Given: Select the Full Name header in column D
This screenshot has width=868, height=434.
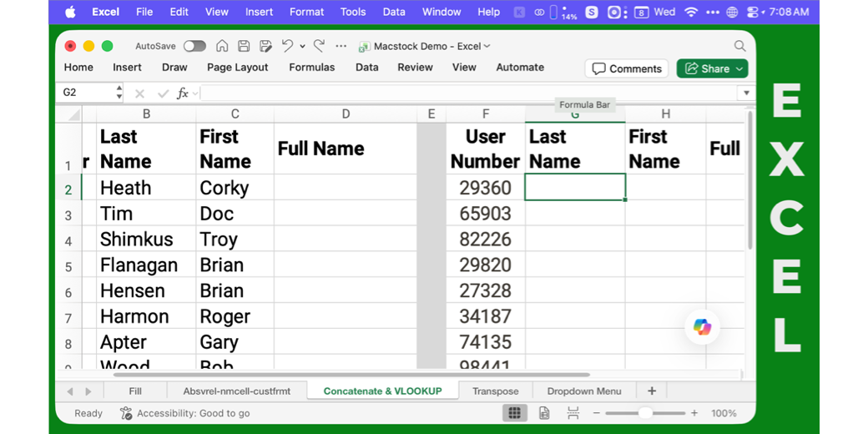Looking at the screenshot, I should (346, 149).
